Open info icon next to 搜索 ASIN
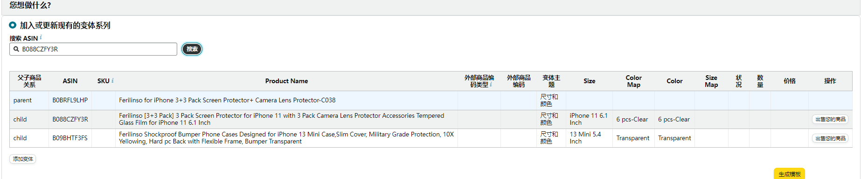868x179 pixels. point(41,37)
